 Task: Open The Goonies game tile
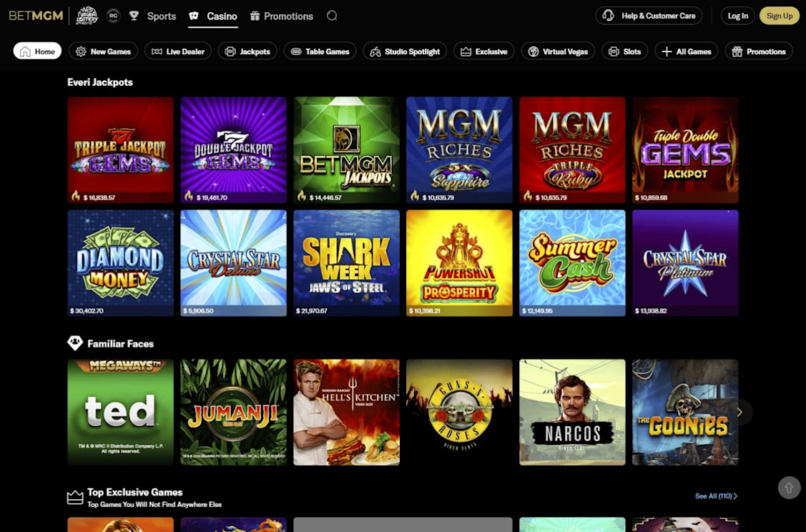pyautogui.click(x=685, y=413)
